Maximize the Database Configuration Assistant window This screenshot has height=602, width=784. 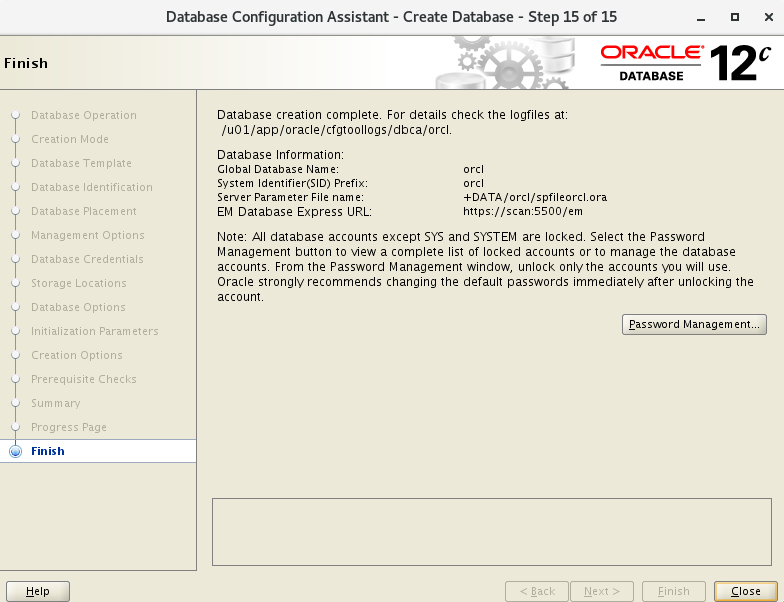735,17
